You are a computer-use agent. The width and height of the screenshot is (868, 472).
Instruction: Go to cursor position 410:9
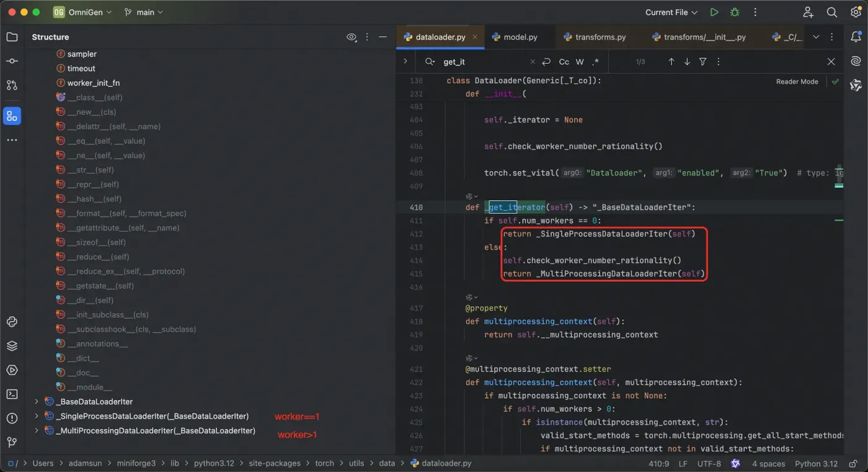pos(658,463)
